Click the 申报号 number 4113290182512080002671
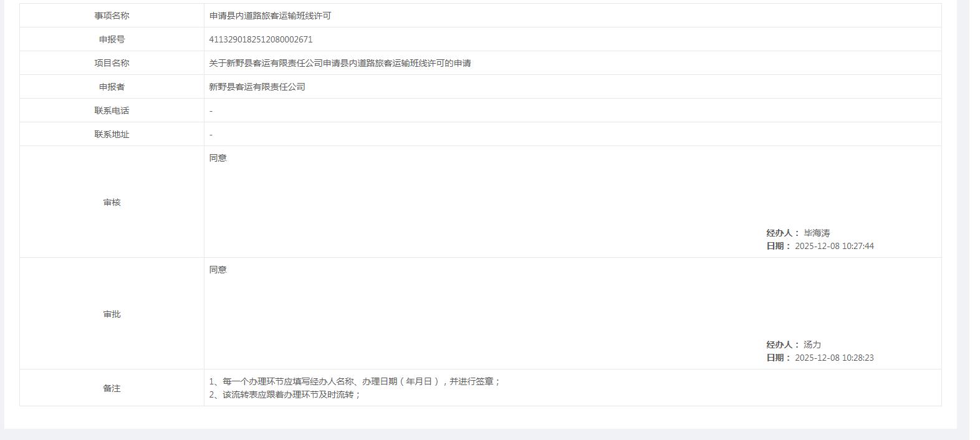The height and width of the screenshot is (440, 980). (x=261, y=39)
